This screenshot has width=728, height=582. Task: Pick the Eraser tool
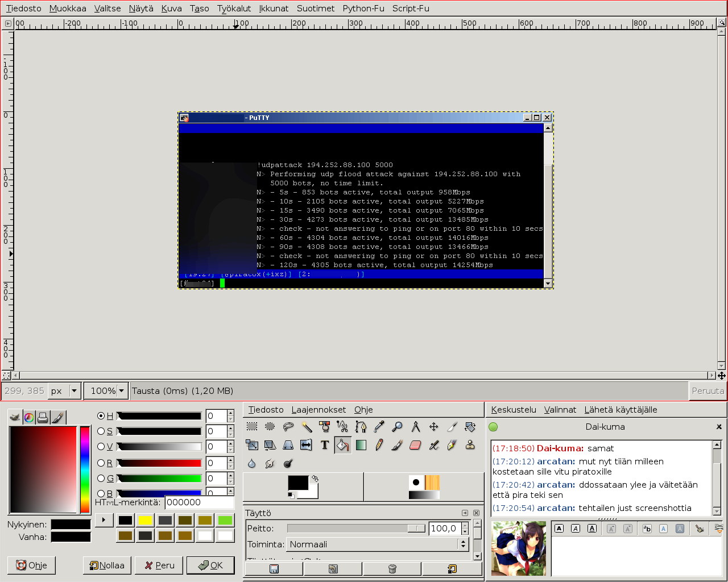coord(415,445)
